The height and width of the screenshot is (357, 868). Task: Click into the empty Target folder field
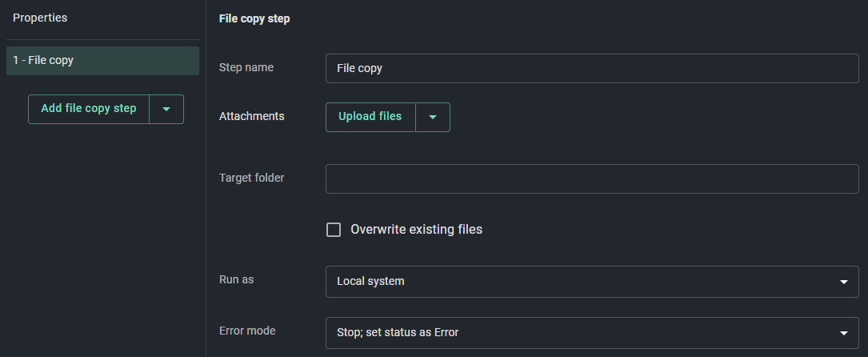(x=592, y=178)
